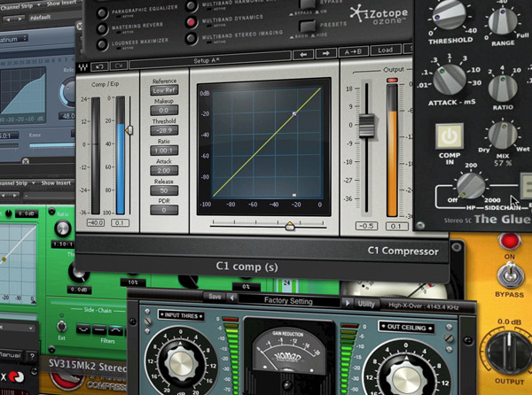The height and width of the screenshot is (395, 532).
Task: Select the C1 Attack value 2.00
Action: 164,170
